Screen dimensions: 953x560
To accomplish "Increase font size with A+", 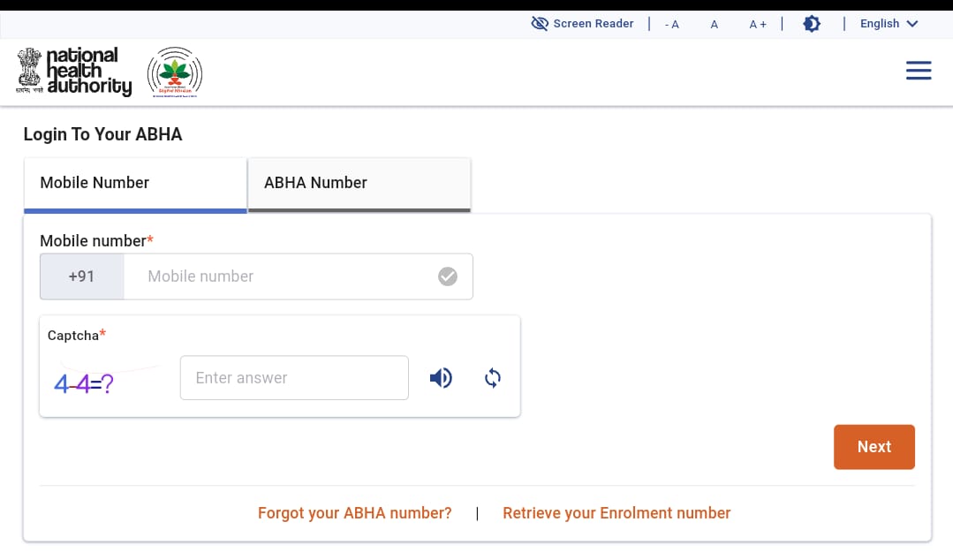I will [758, 24].
